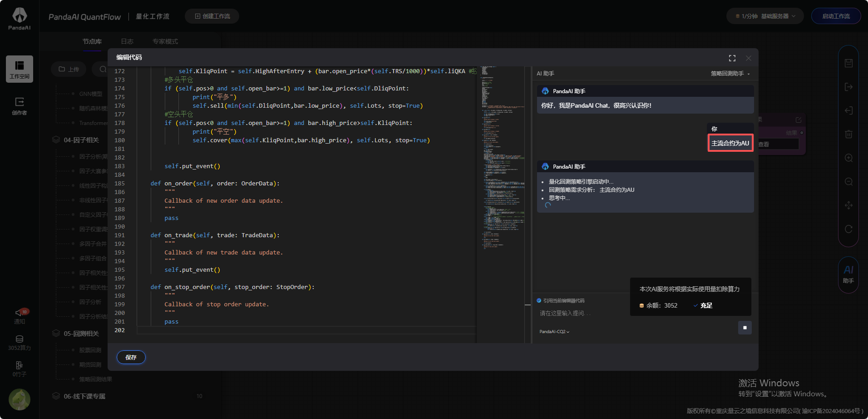The height and width of the screenshot is (419, 868).
Task: Click the print("平多") code line
Action: tap(214, 97)
